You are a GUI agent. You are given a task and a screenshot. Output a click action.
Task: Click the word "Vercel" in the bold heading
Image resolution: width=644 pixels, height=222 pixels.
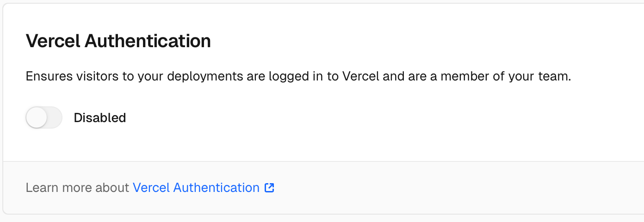pos(53,41)
